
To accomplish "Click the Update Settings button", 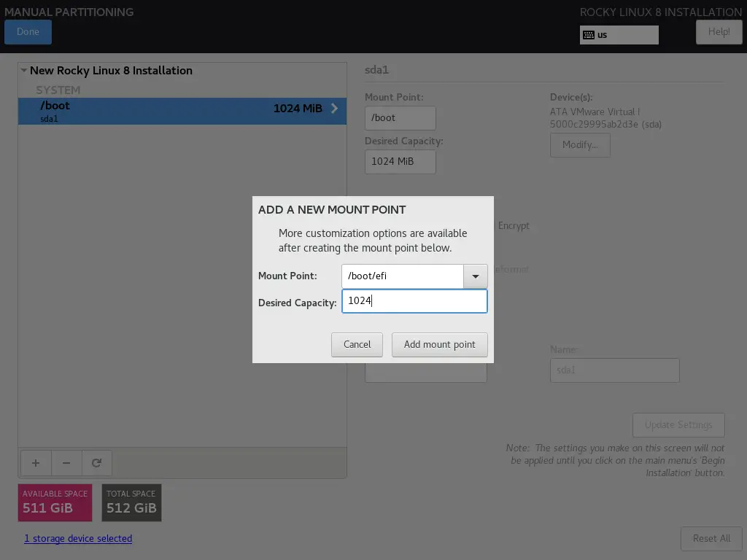I will [678, 425].
